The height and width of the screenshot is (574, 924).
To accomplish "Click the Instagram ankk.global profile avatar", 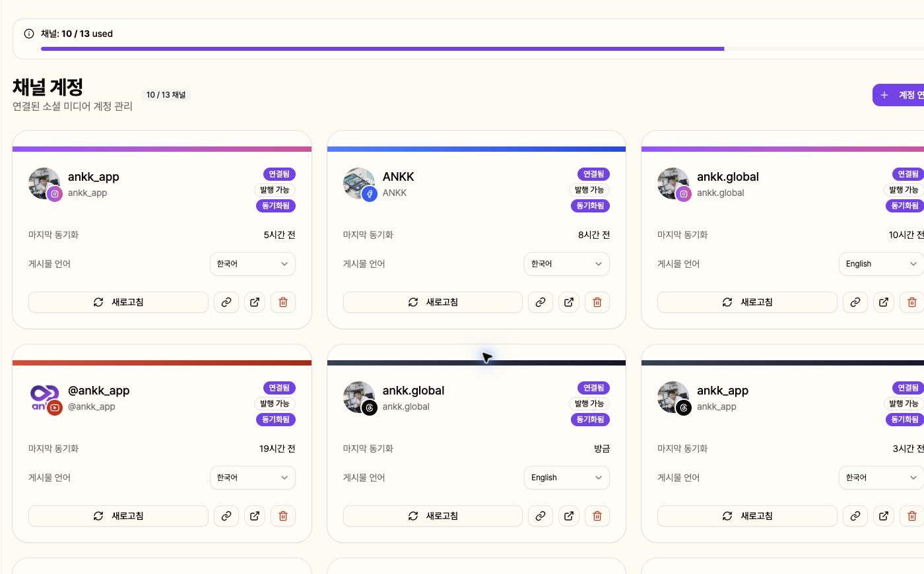I will 673,183.
